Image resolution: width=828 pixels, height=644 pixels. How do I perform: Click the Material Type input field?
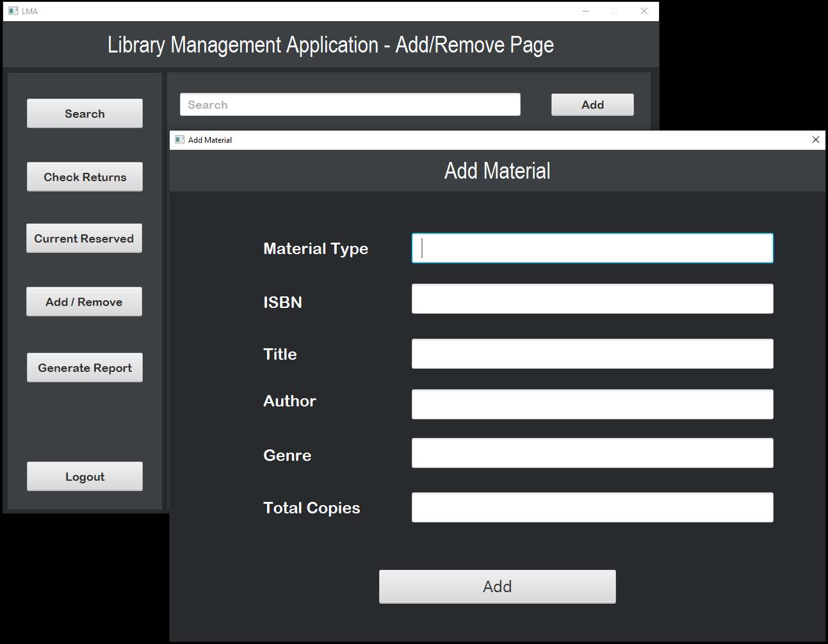(592, 248)
